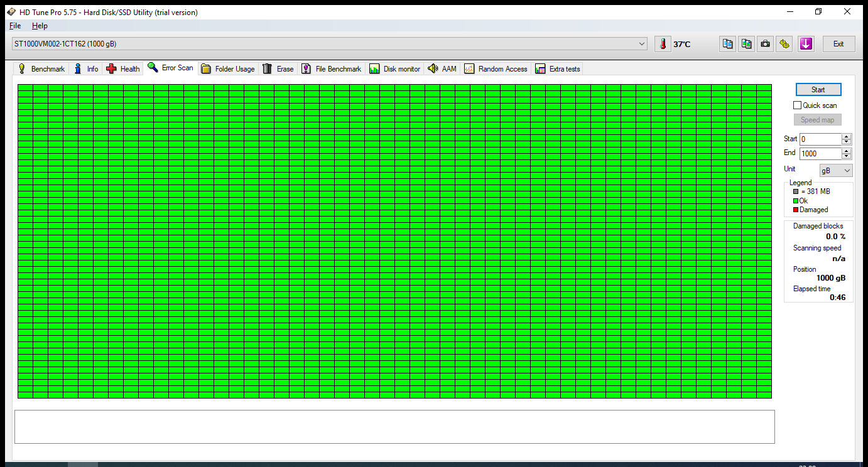Click the Scanning speed n/a value

click(838, 259)
